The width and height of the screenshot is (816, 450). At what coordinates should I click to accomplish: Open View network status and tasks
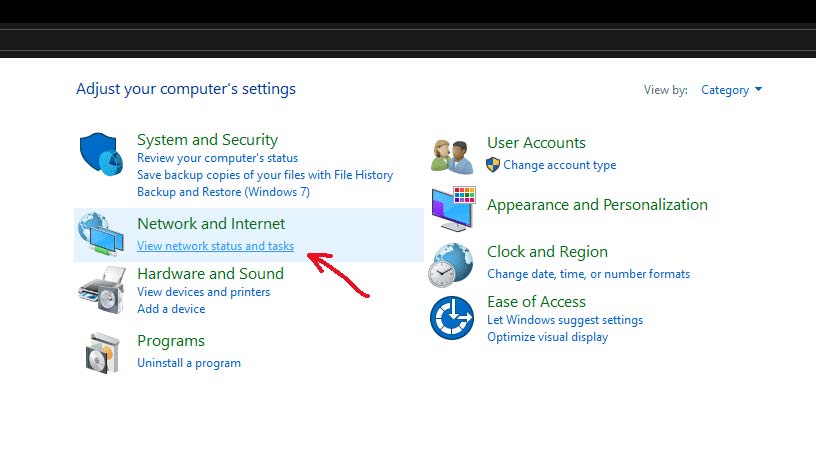[215, 246]
